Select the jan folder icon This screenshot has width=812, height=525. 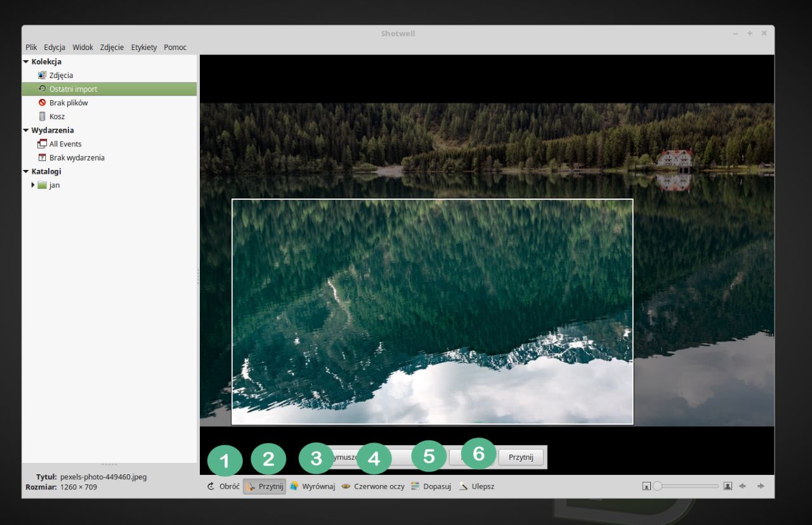[42, 185]
